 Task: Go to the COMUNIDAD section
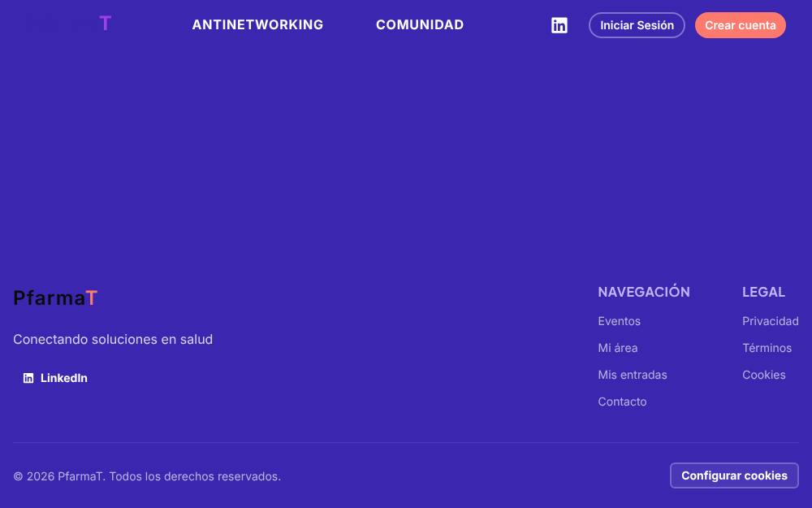click(420, 24)
